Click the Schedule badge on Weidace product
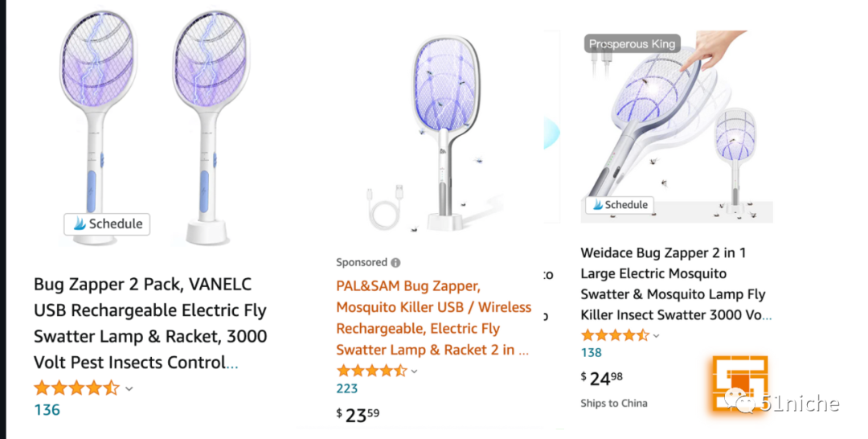This screenshot has height=439, width=868. (x=619, y=205)
